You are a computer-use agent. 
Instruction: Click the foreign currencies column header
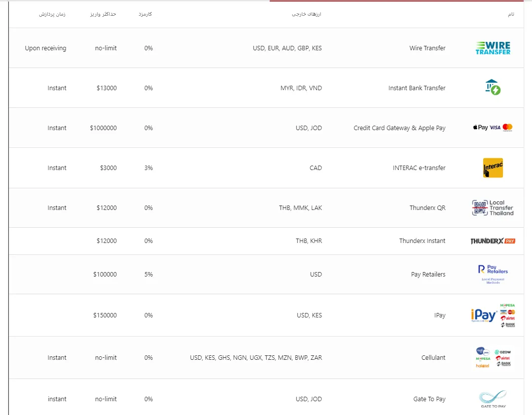point(307,14)
